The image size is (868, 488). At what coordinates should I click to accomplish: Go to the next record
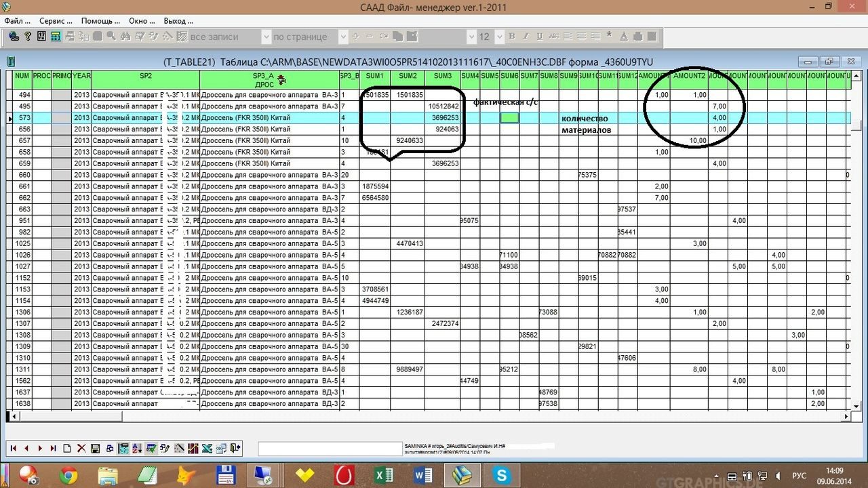tap(40, 448)
